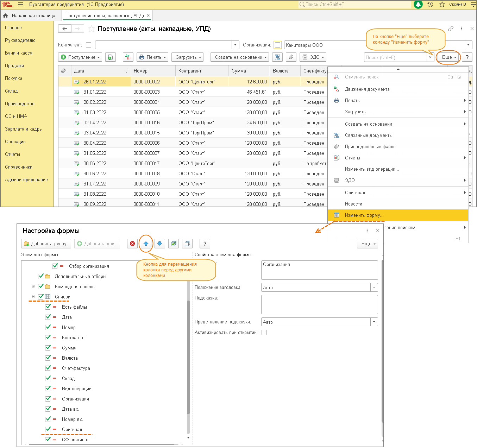477x448 pixels.
Task: Choose Присоединенные файлы menu item
Action: 398,146
